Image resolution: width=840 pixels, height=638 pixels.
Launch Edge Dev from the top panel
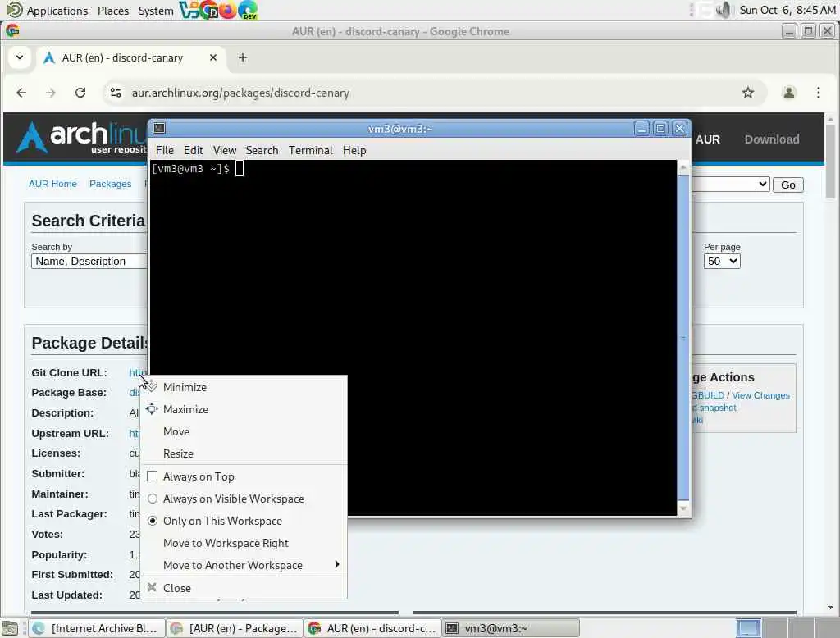(x=248, y=10)
